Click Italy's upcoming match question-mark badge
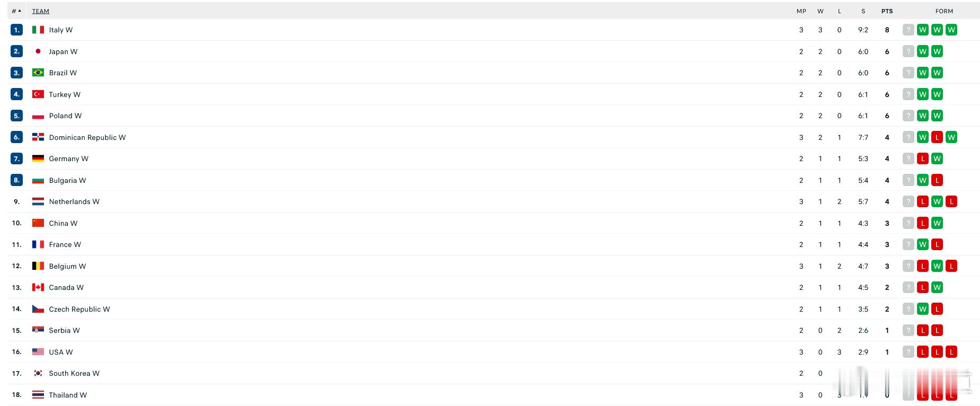 (x=909, y=30)
